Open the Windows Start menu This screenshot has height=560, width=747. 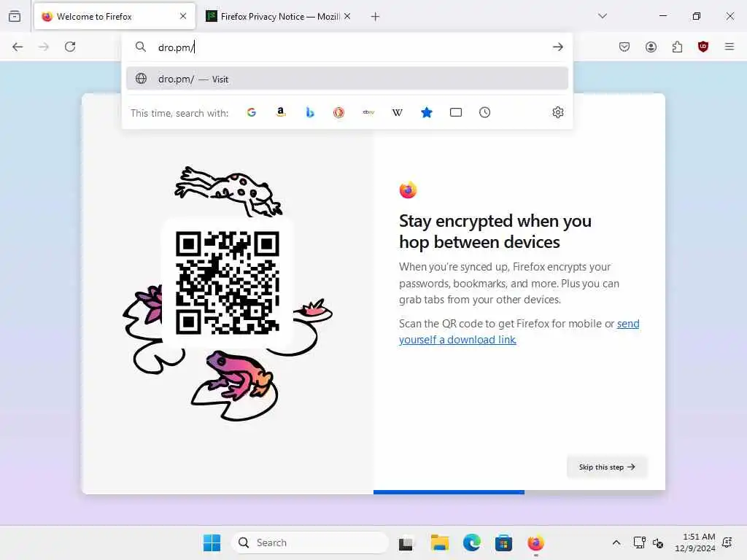tap(212, 542)
